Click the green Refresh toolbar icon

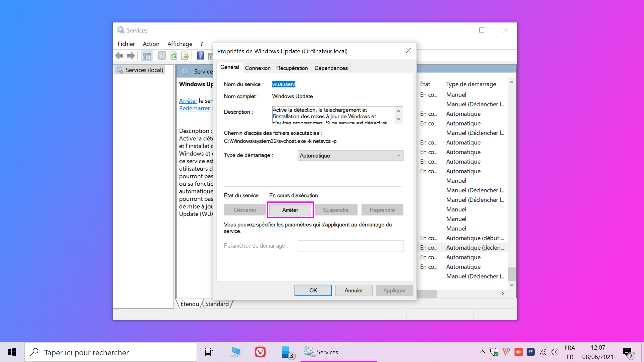[174, 56]
